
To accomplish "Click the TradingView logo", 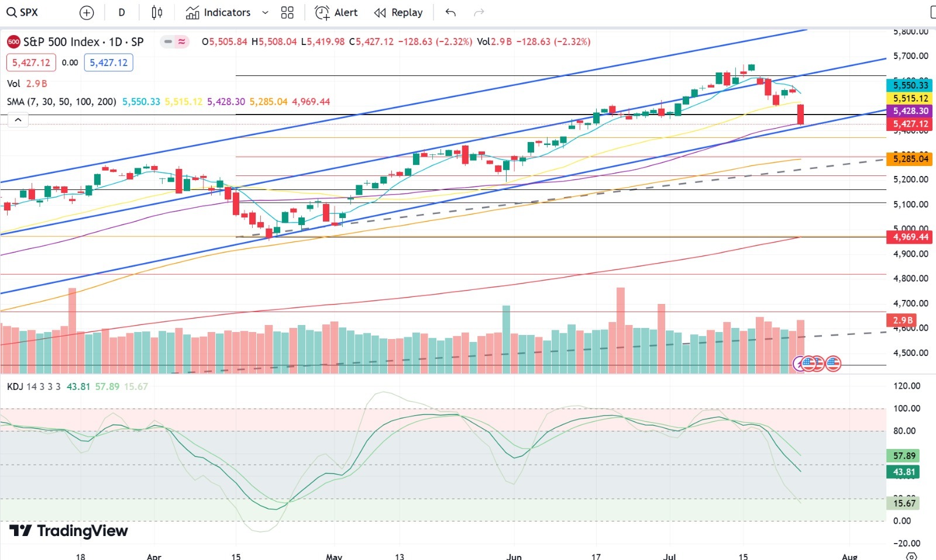I will [68, 531].
